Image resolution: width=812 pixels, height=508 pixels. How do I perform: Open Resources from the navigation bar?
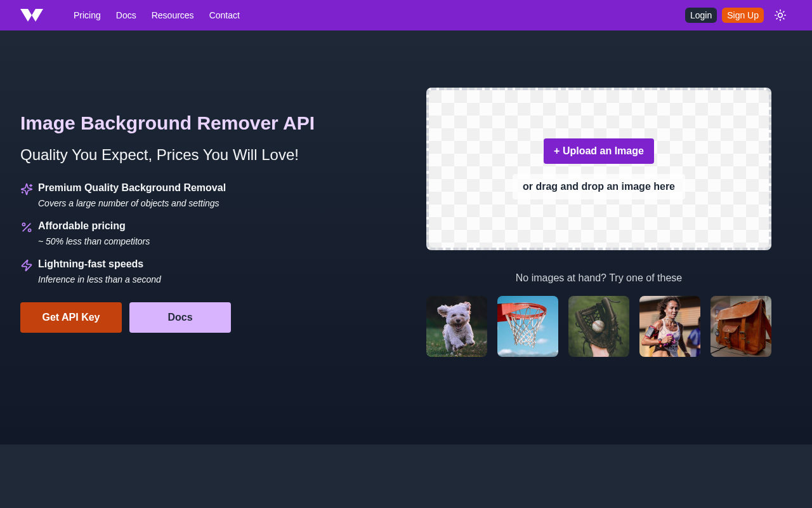tap(173, 15)
